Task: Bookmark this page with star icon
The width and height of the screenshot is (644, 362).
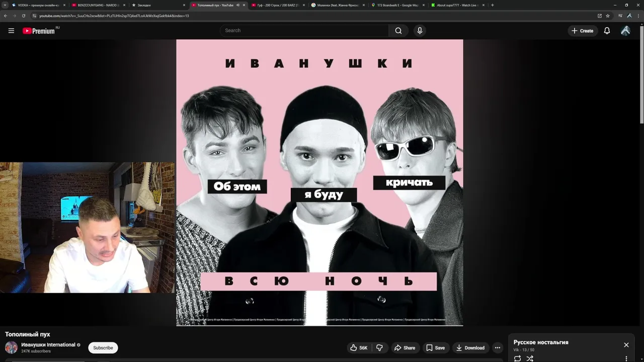Action: point(608,16)
